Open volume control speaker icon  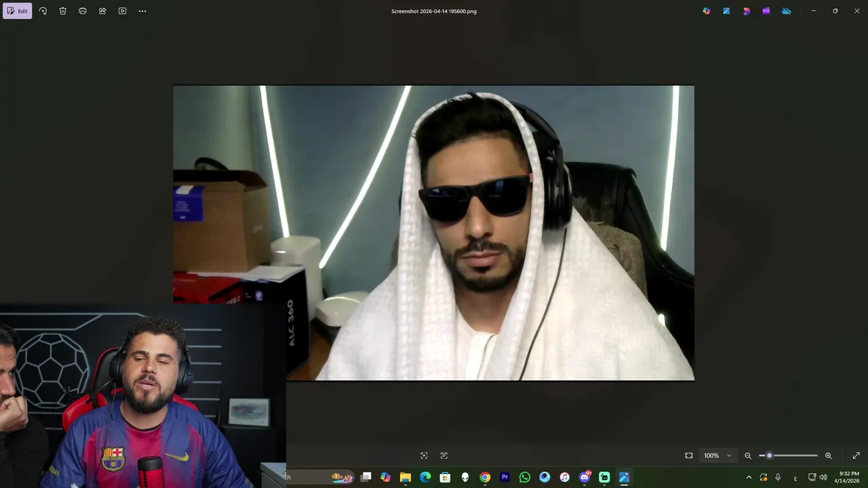pos(823,477)
